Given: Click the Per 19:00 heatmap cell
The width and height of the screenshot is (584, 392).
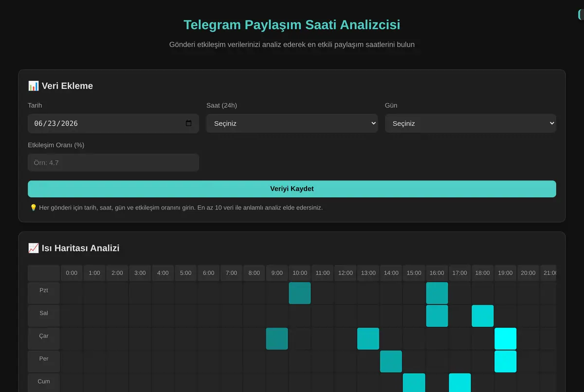Looking at the screenshot, I should coord(506,362).
